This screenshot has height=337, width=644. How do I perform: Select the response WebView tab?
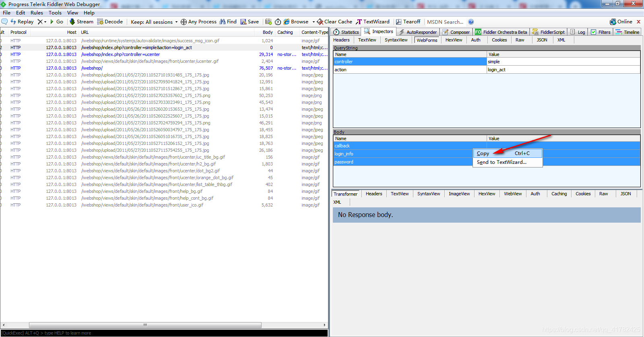513,194
